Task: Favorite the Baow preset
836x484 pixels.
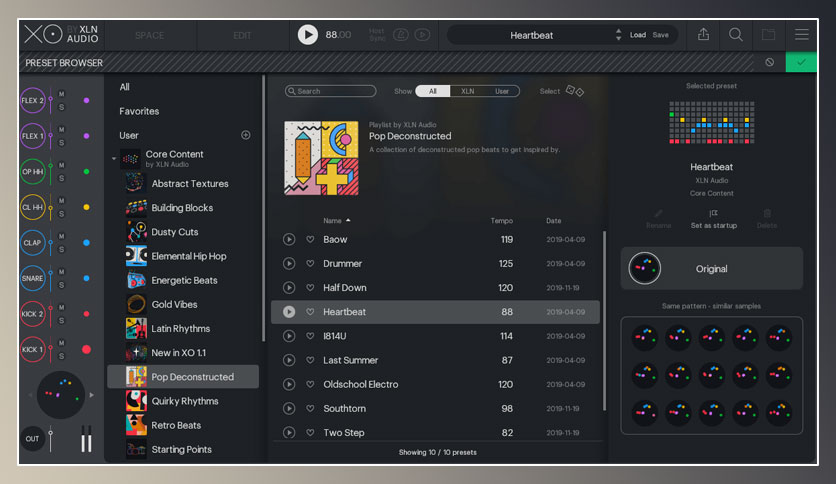Action: 310,239
